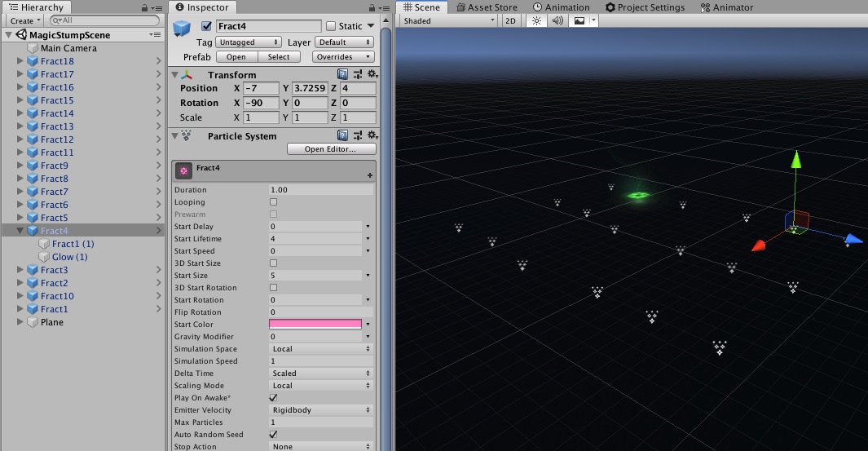Disable Auto Random Seed checkbox
Image resolution: width=868 pixels, height=451 pixels.
pos(273,435)
